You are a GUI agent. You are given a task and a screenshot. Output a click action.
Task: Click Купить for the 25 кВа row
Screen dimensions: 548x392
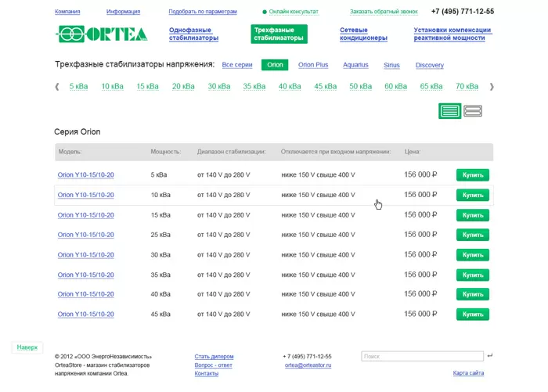(473, 235)
